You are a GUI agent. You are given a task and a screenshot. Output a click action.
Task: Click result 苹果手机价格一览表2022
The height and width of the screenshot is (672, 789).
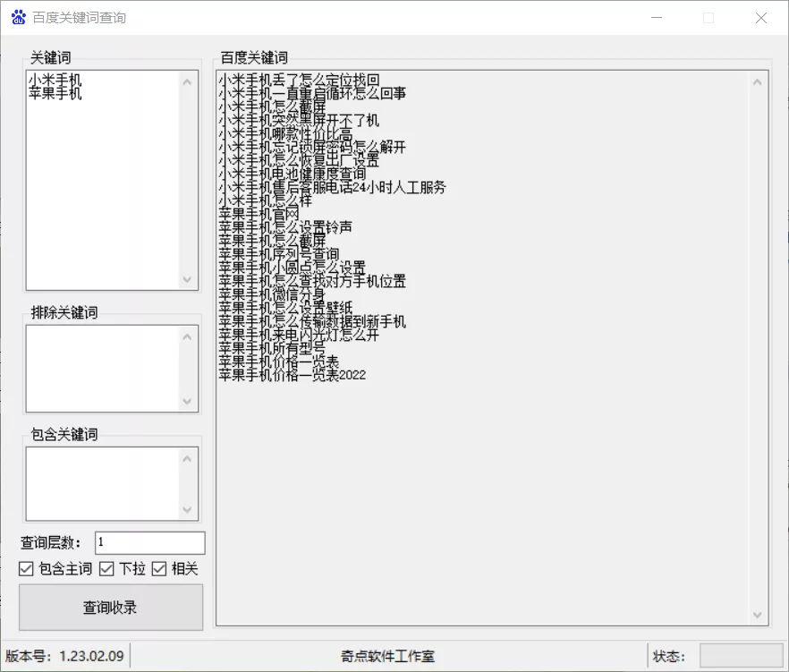[293, 375]
